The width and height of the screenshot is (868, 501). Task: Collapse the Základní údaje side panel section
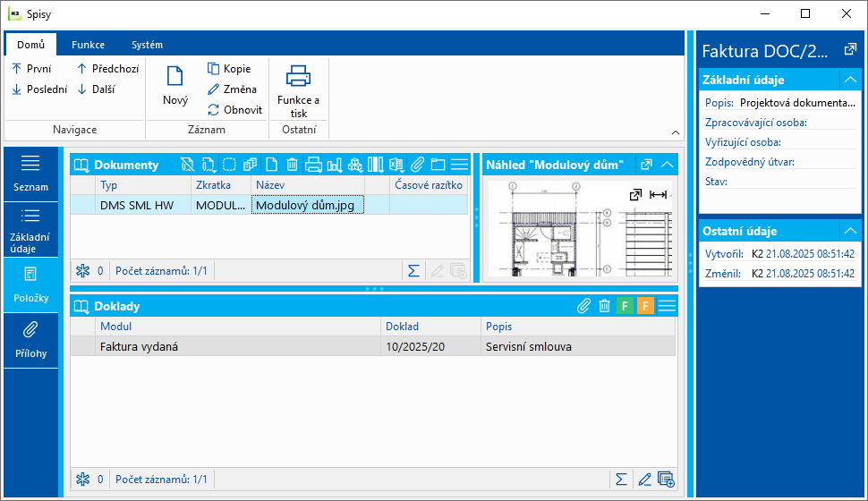850,80
